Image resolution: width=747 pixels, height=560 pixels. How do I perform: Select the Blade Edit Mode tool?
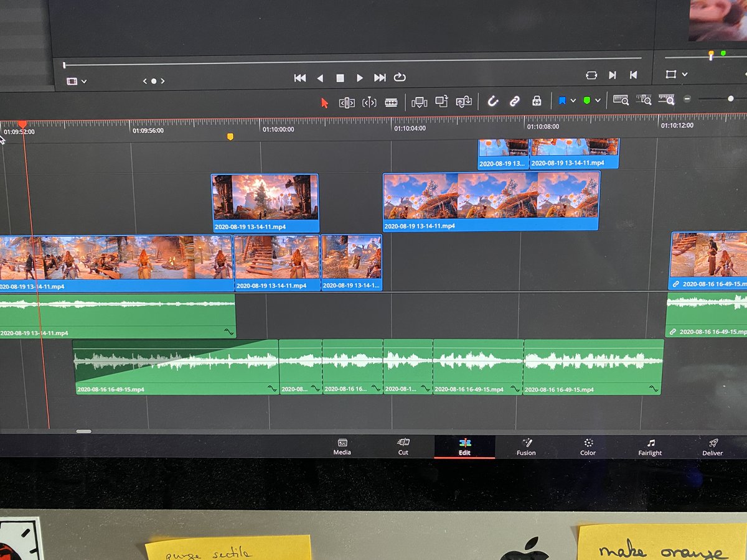pos(391,103)
